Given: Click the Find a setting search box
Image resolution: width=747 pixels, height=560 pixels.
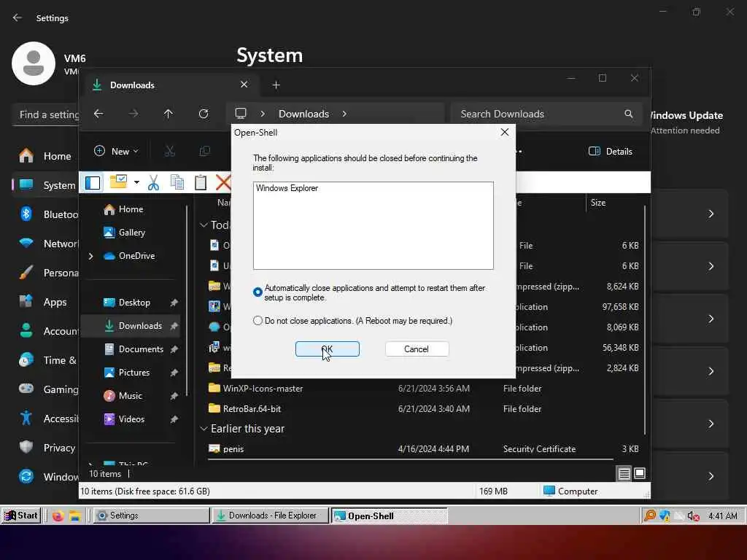Looking at the screenshot, I should point(46,114).
